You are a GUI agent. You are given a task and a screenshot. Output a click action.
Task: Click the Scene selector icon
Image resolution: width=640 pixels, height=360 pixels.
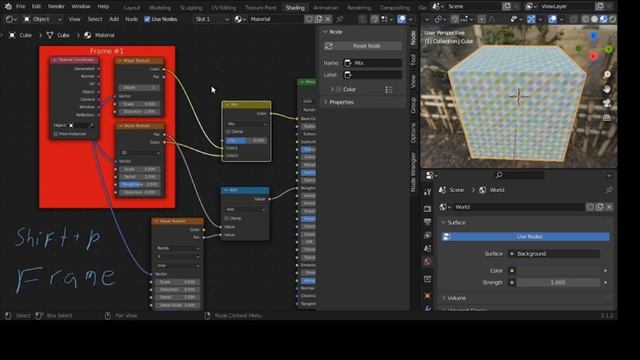pos(438,7)
